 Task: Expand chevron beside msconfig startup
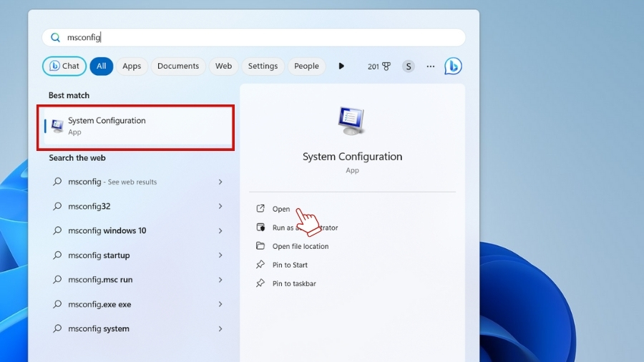[x=220, y=255]
